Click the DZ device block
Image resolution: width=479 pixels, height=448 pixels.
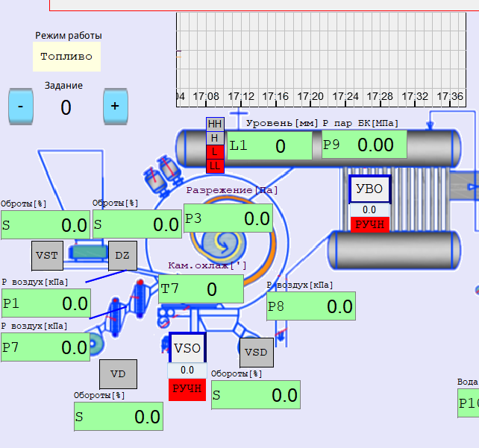[122, 255]
